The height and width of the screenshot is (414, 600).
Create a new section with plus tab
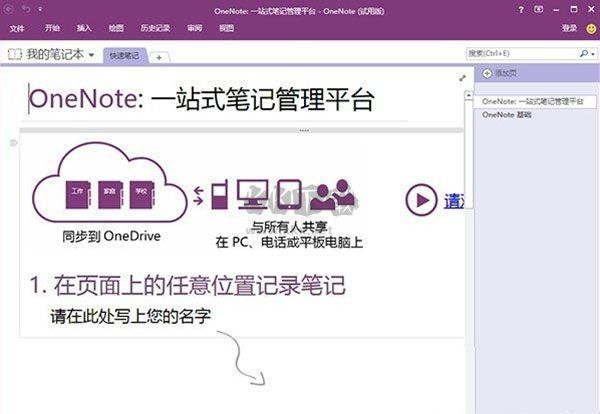tap(159, 57)
